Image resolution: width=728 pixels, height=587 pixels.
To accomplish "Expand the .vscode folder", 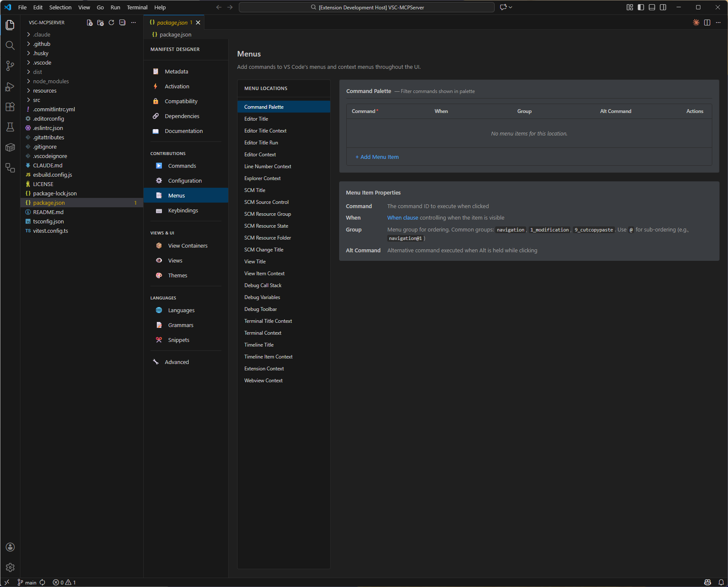I will tap(82, 62).
